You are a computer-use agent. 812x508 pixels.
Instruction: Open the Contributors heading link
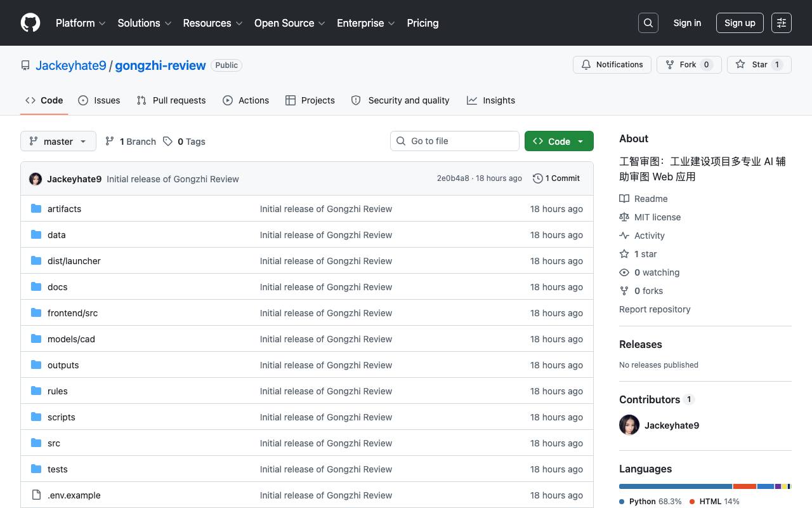pyautogui.click(x=657, y=399)
